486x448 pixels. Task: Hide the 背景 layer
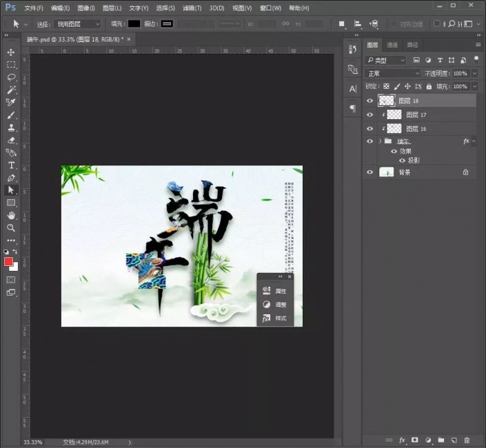pos(369,172)
